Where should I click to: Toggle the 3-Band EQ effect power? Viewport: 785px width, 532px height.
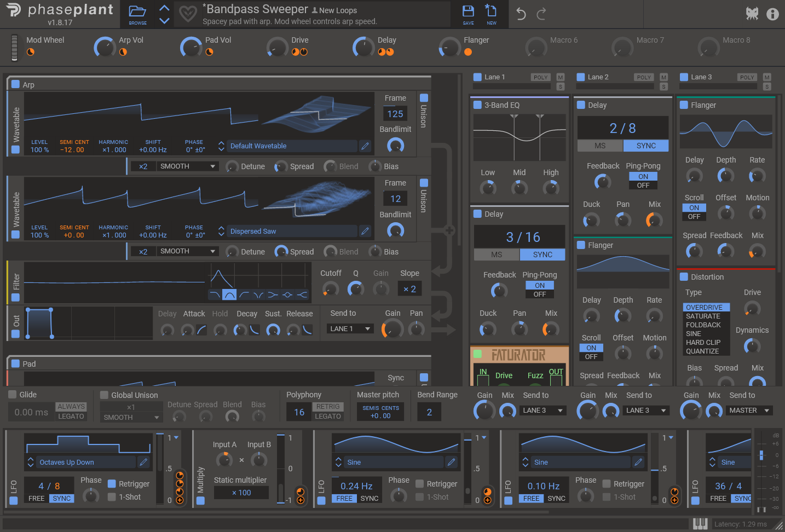click(477, 105)
